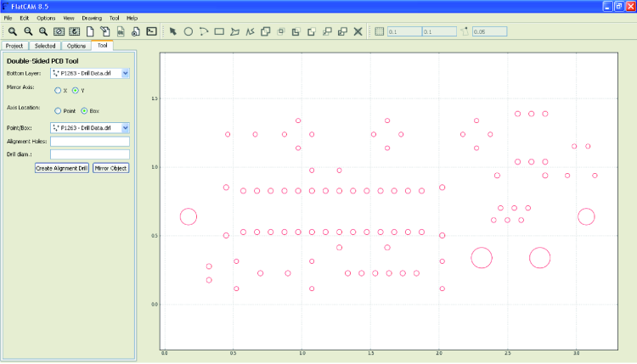Select the arrow pointer tool

(x=173, y=31)
